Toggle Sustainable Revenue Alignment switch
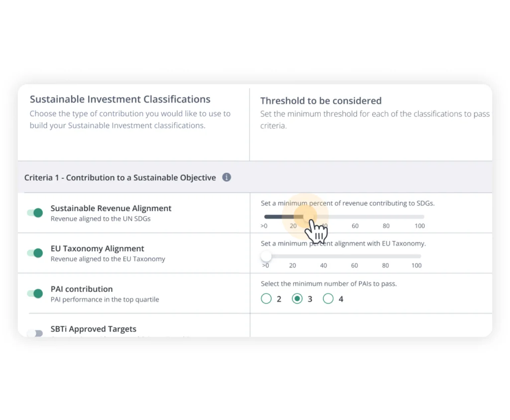 click(x=35, y=213)
